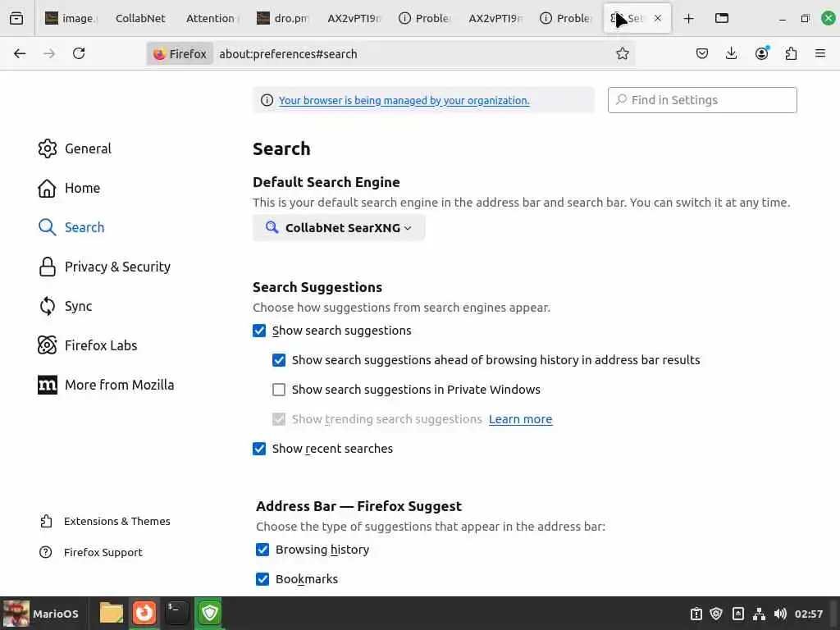Screen dimensions: 840x630
Task: Reload the current page
Action: click(79, 53)
